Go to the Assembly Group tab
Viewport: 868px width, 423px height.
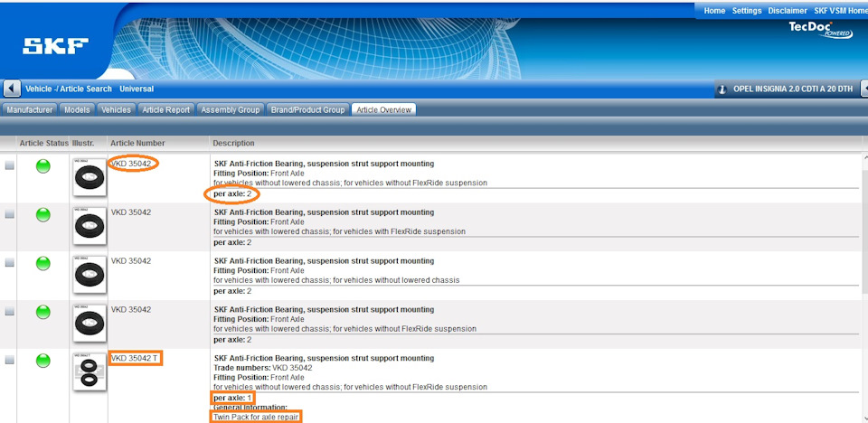[231, 109]
